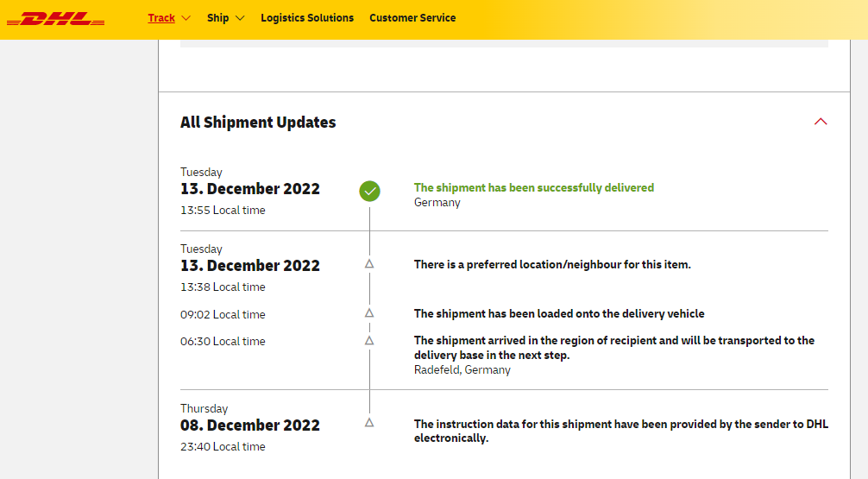Collapse the All Shipment Updates section chevron
Image resolution: width=868 pixels, height=479 pixels.
tap(821, 122)
